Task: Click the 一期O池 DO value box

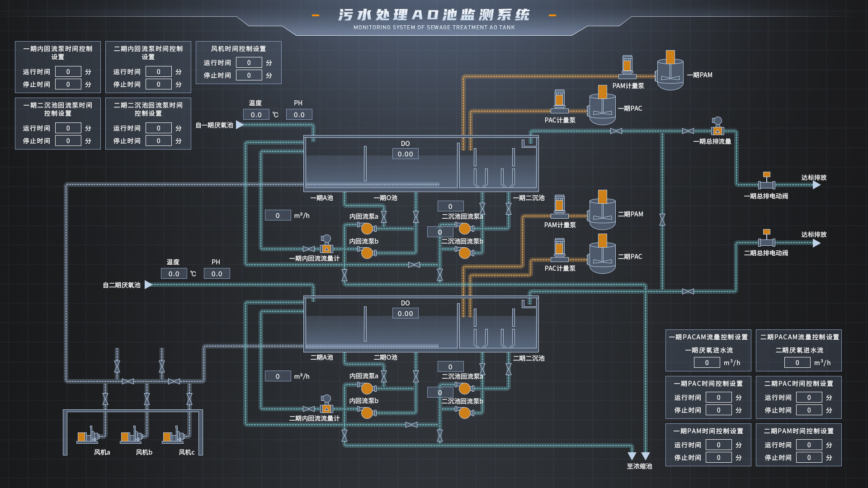Action: (405, 154)
